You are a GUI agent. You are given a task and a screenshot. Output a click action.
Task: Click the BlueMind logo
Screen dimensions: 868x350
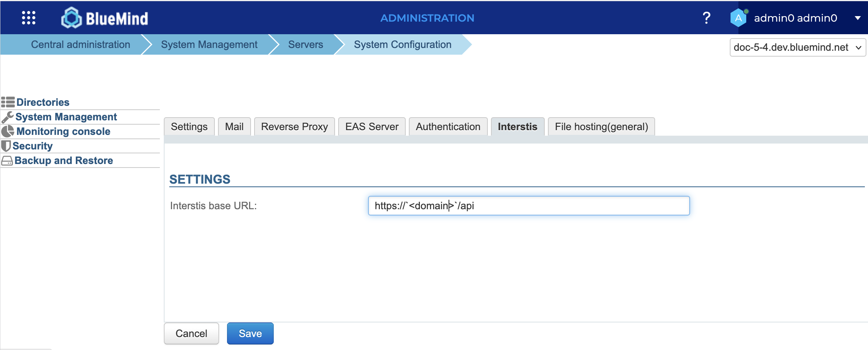105,18
